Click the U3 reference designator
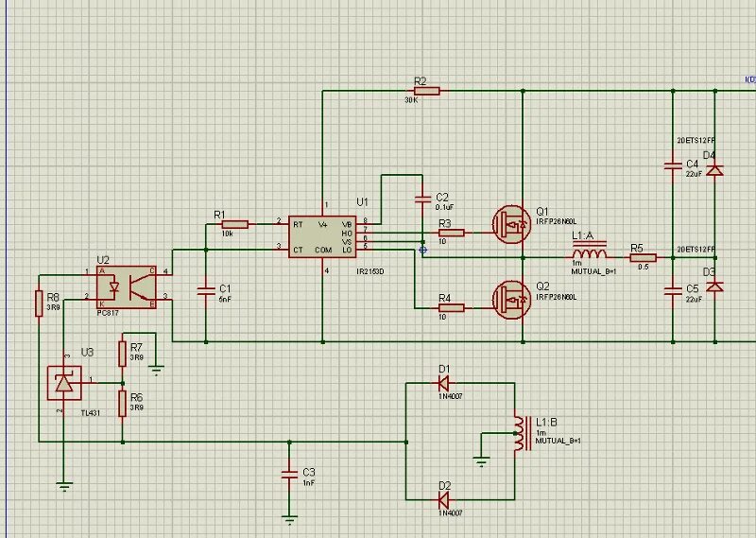 tap(87, 353)
